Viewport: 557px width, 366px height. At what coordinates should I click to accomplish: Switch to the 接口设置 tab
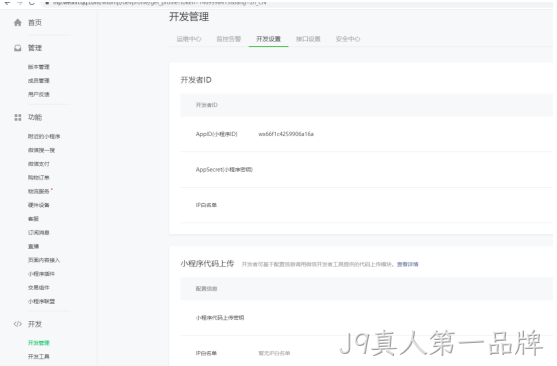(308, 39)
